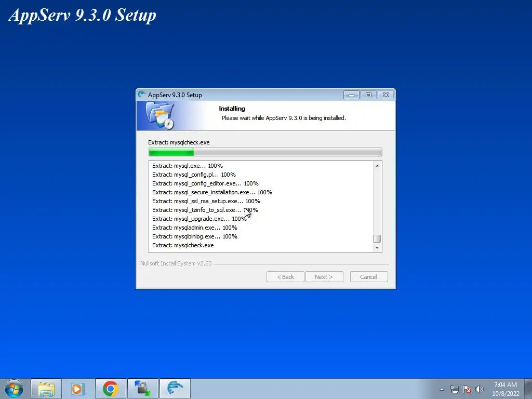Click the log list scroll down arrow

pos(377,248)
